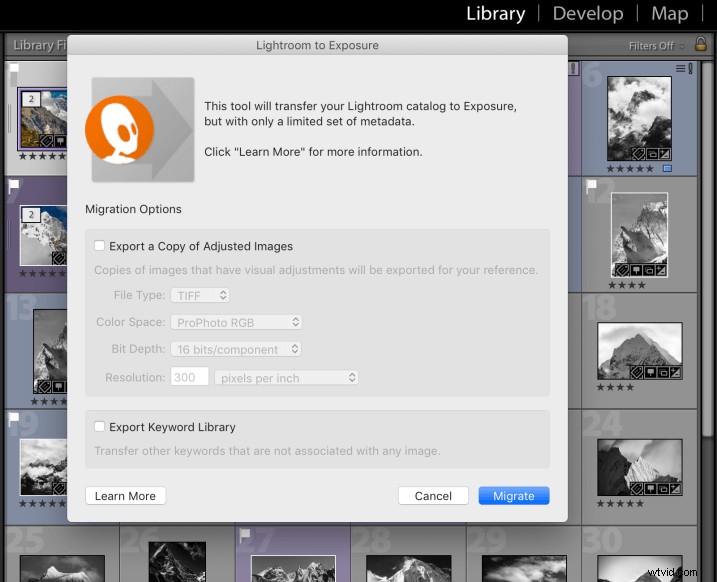Open the Map module tab

tap(669, 14)
